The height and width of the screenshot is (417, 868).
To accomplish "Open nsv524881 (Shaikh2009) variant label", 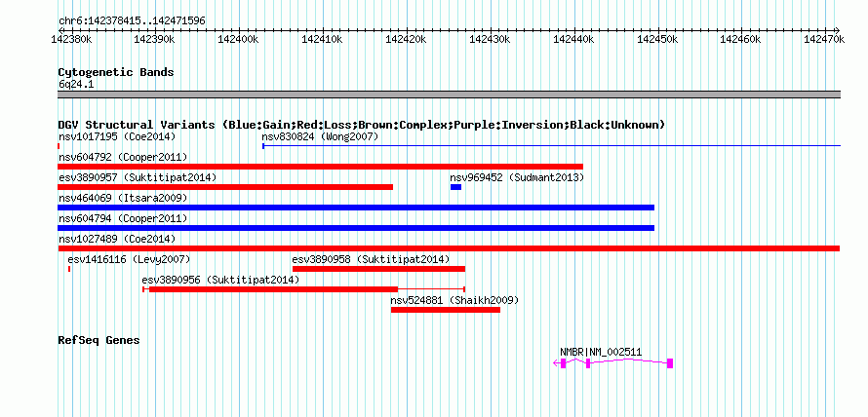I will (x=454, y=300).
